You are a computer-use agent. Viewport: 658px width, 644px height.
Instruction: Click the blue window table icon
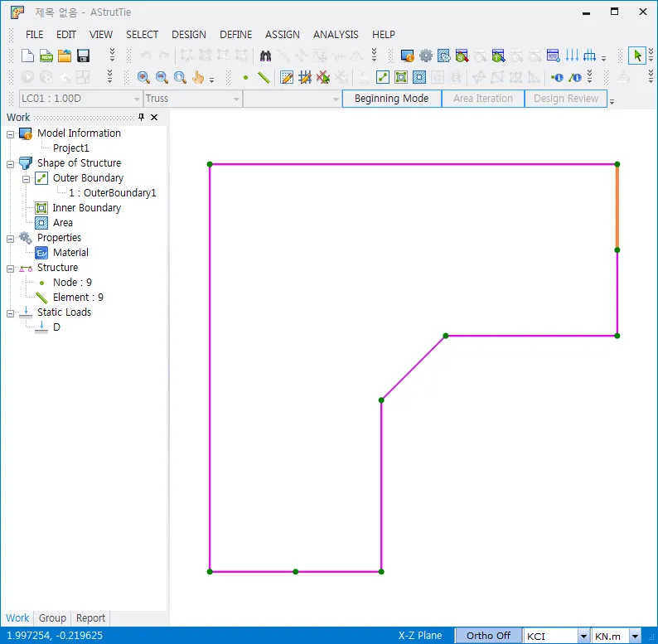553,56
